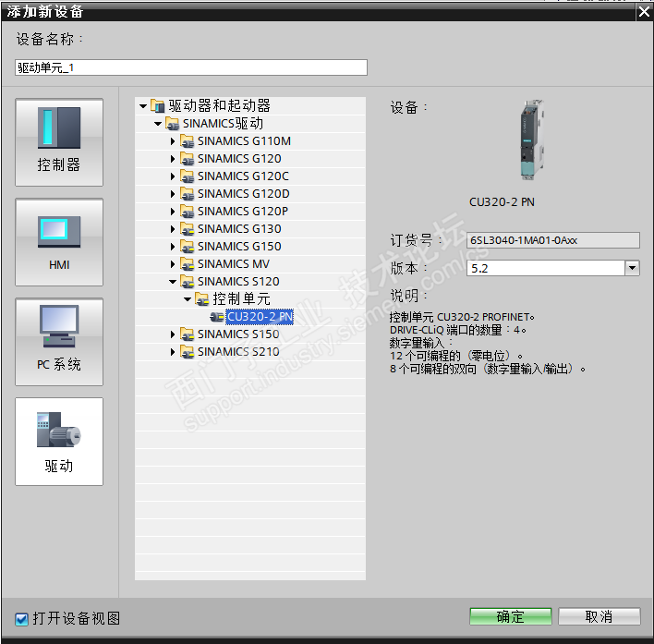The image size is (654, 644).
Task: Expand the SINAMICS S210 node
Action: pyautogui.click(x=172, y=352)
